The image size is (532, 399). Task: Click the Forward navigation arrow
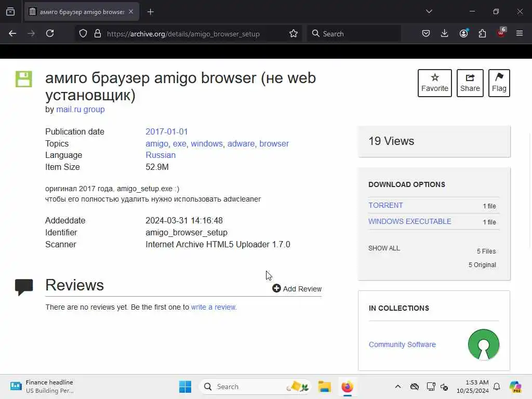point(31,34)
